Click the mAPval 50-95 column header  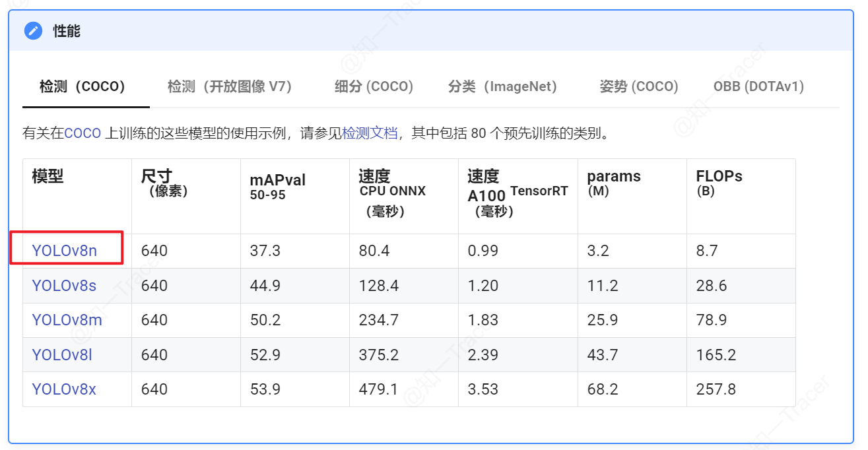point(277,187)
